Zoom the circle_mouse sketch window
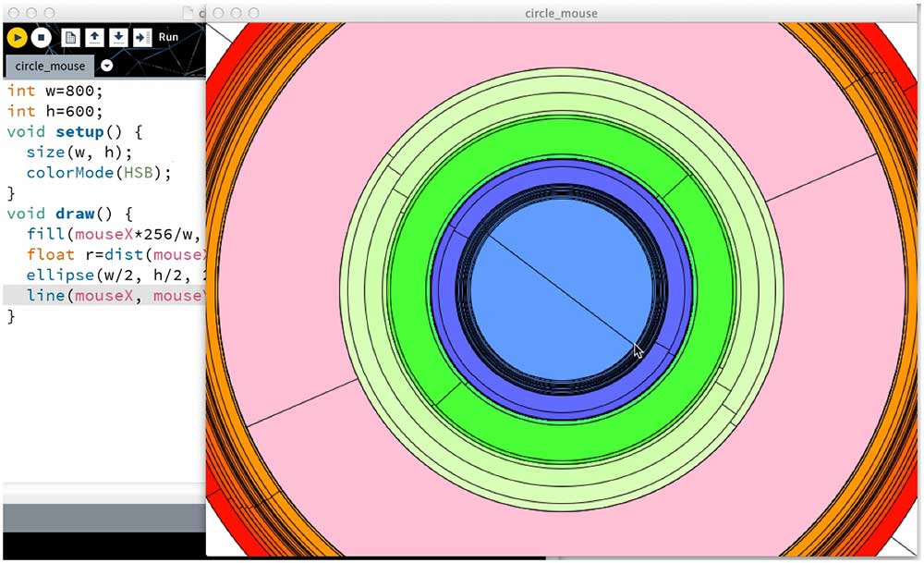This screenshot has height=563, width=924. coord(253,12)
